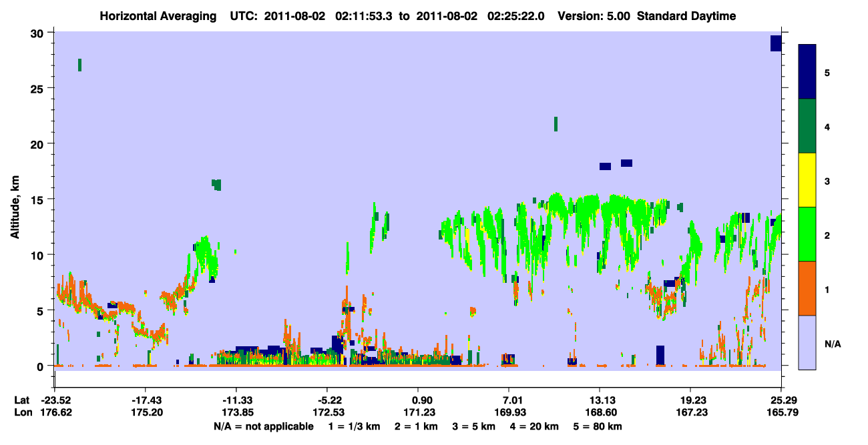Image resolution: width=868 pixels, height=445 pixels.
Task: Click the '4 = 20 km' legend note
Action: (534, 426)
